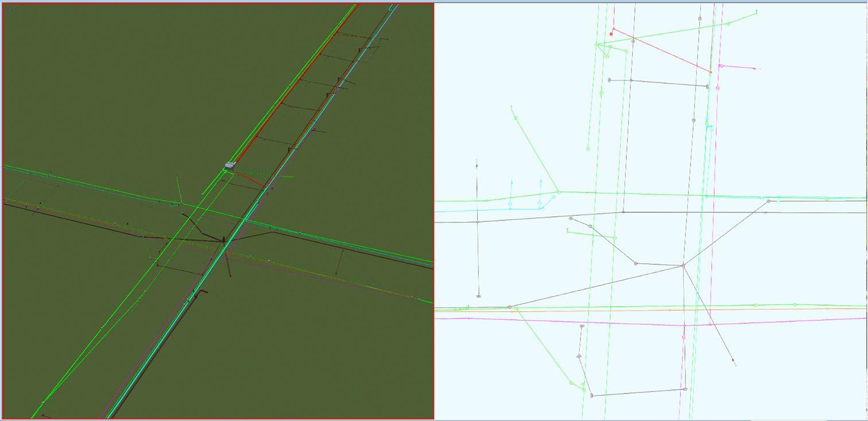The width and height of the screenshot is (868, 421).
Task: Click the gray circle node at top of plan
Action: [700, 18]
